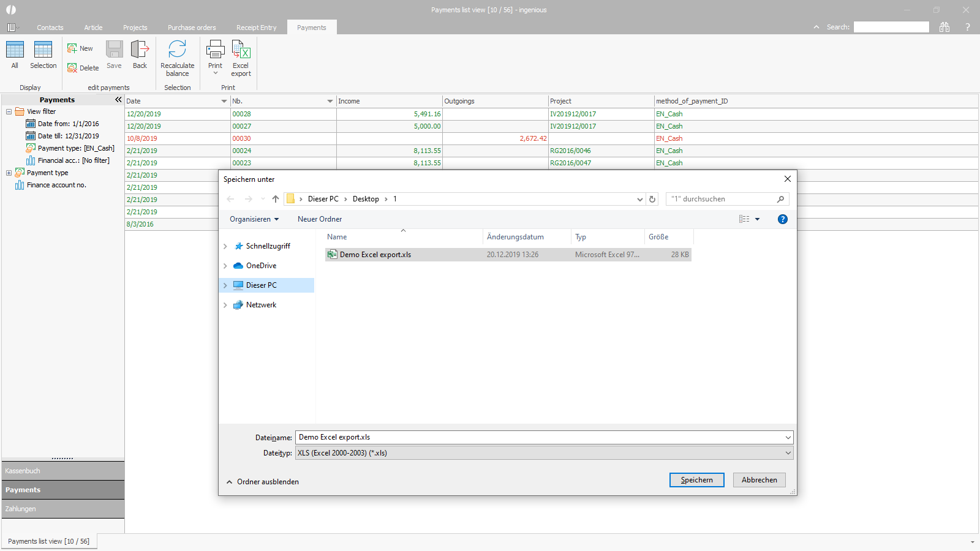Image resolution: width=980 pixels, height=551 pixels.
Task: Click the Excel export icon
Action: pos(241,50)
